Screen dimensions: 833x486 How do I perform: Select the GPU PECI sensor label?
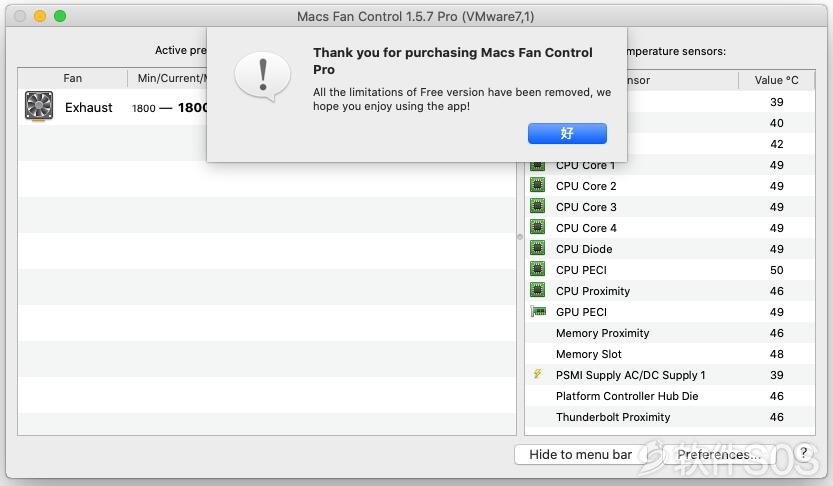(581, 312)
